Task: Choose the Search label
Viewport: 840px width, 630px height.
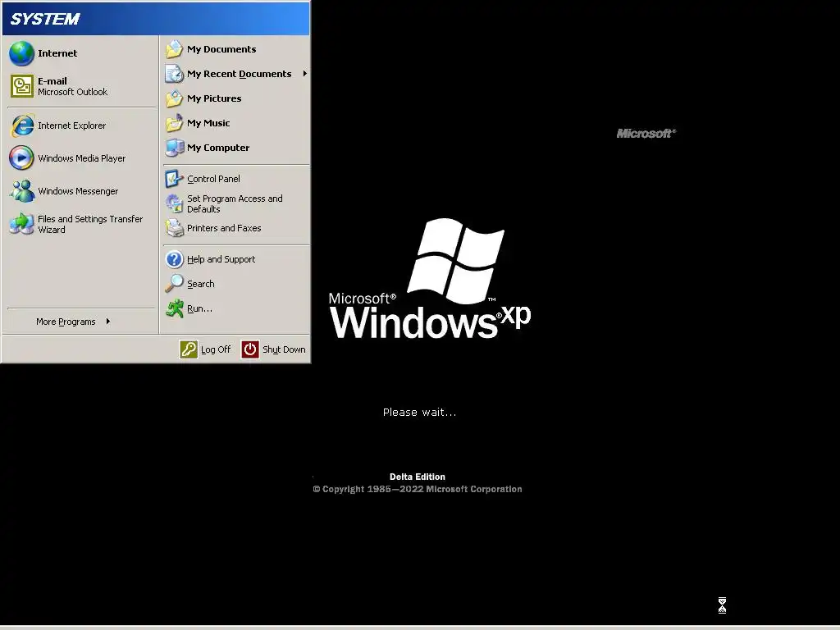Action: coord(200,284)
